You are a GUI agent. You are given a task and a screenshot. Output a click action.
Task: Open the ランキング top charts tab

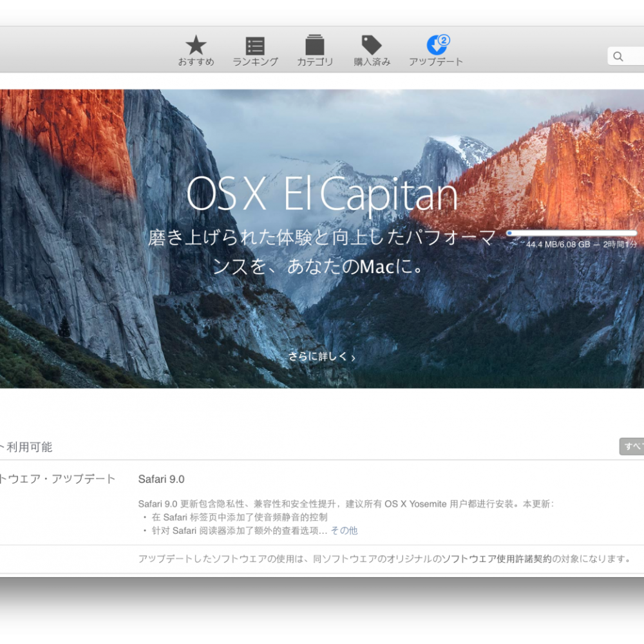click(x=255, y=51)
